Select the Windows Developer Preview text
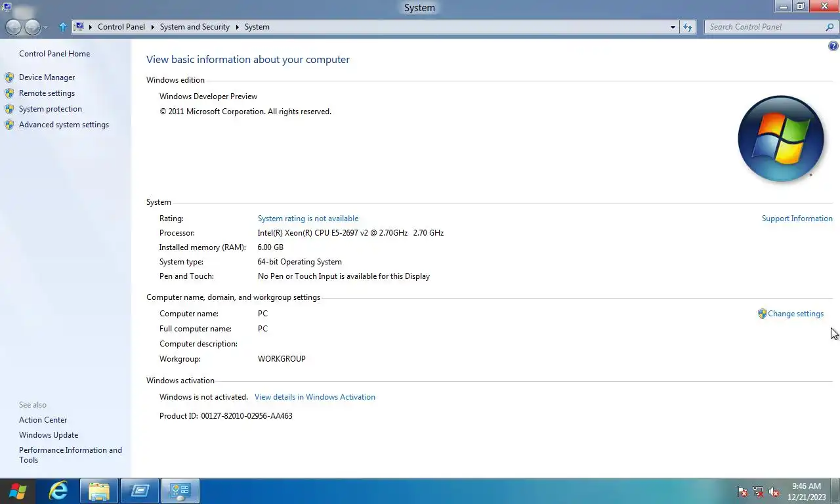 pyautogui.click(x=208, y=96)
